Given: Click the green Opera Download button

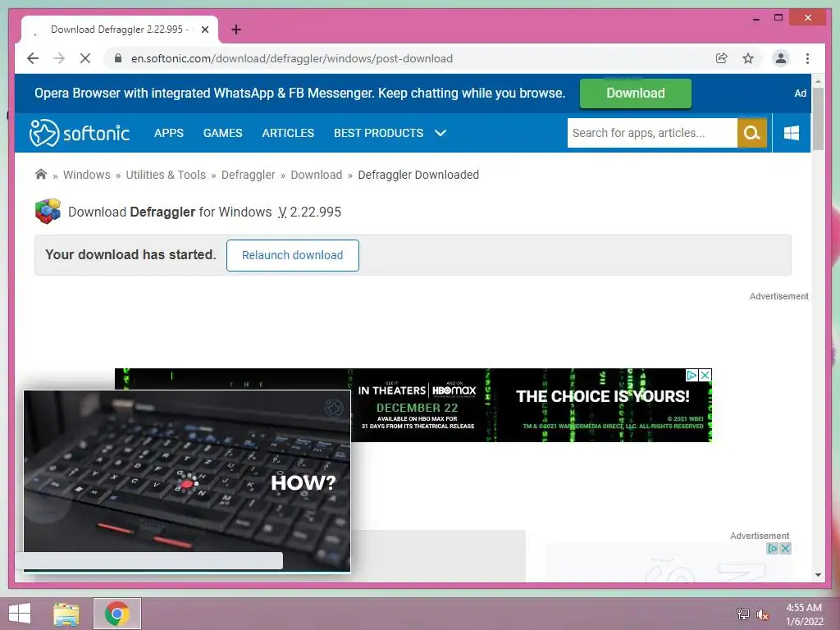Looking at the screenshot, I should point(636,94).
